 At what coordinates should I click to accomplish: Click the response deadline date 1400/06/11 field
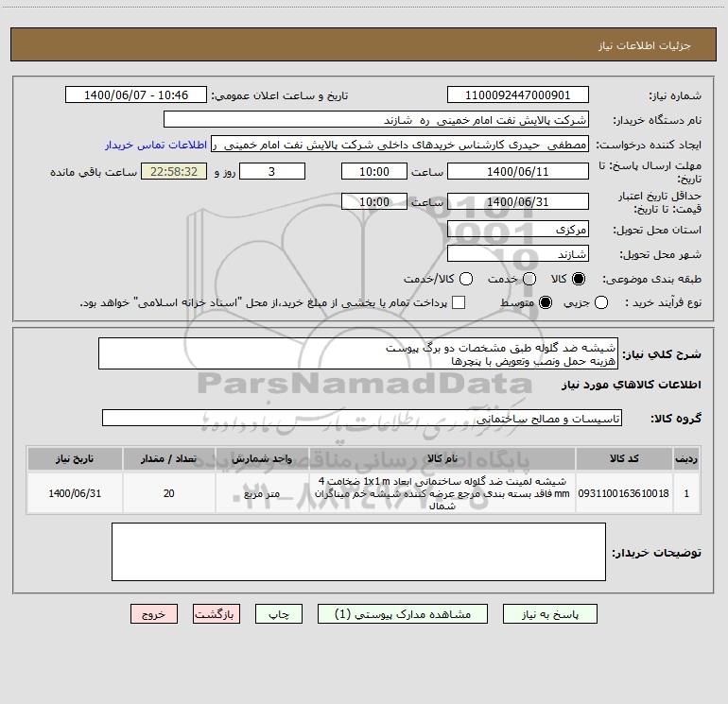coord(518,171)
